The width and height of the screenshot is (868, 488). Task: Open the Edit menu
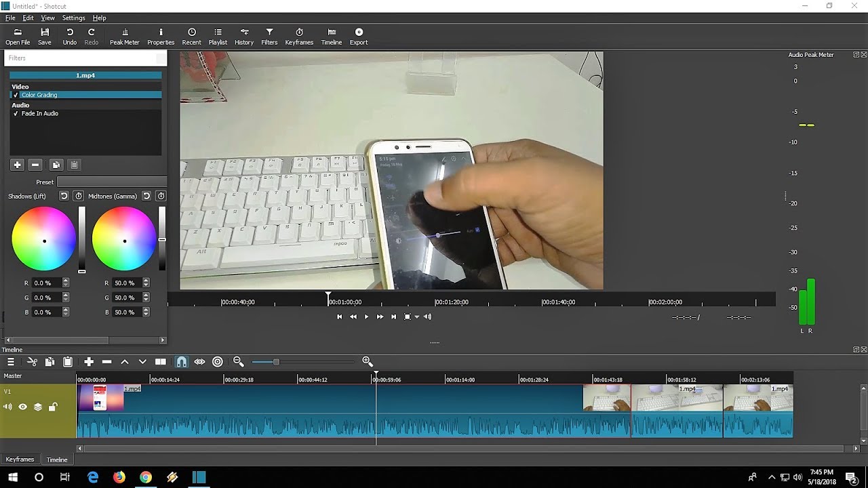tap(28, 18)
